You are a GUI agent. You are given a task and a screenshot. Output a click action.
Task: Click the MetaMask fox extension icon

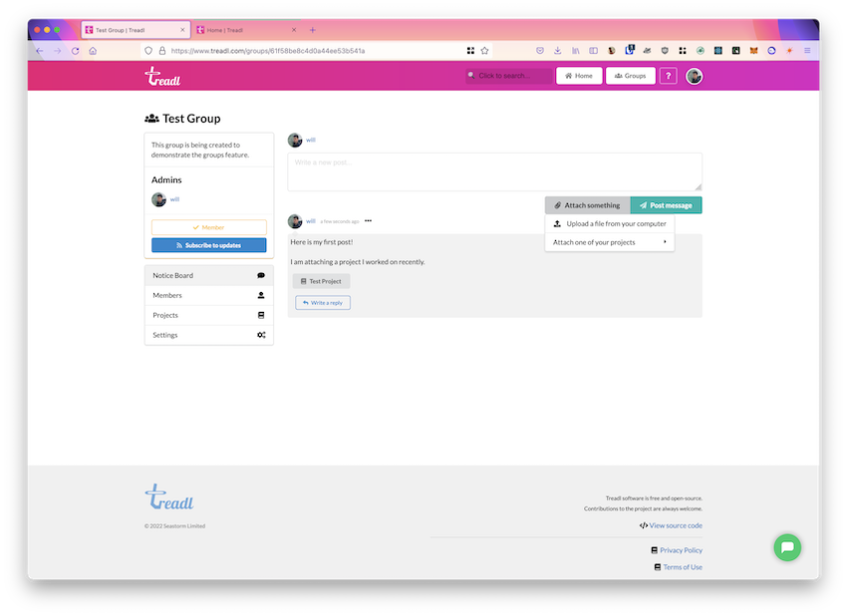pyautogui.click(x=753, y=51)
